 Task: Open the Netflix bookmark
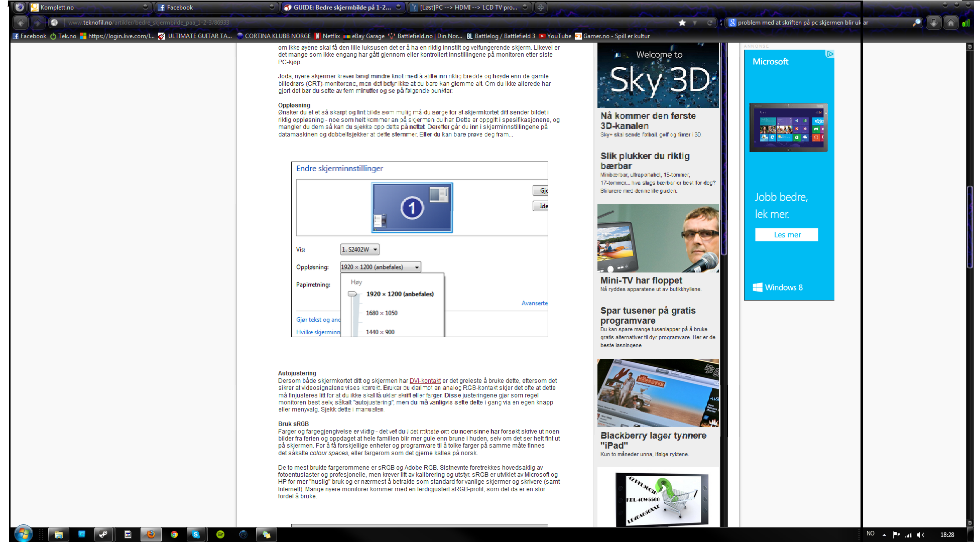click(327, 36)
